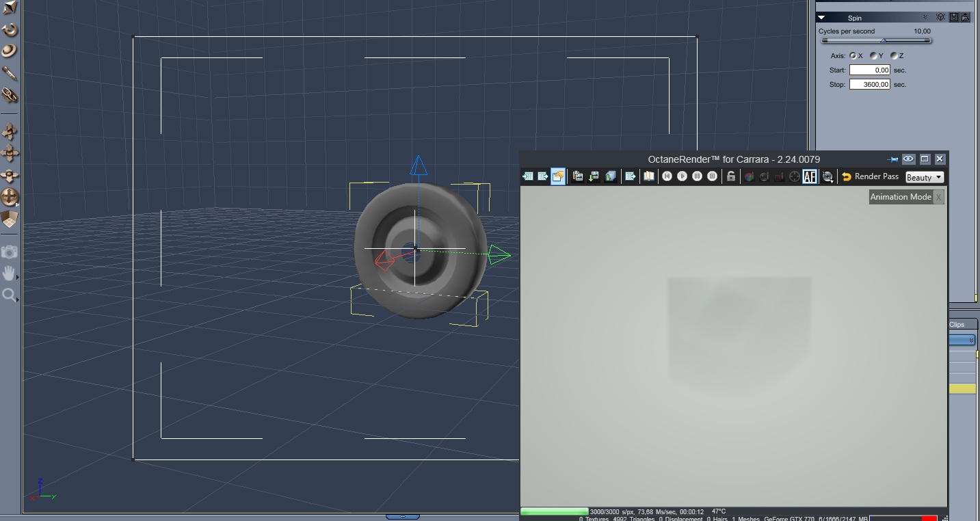980x521 pixels.
Task: Toggle the highlighted hand-on-window Octane icon
Action: click(x=558, y=177)
